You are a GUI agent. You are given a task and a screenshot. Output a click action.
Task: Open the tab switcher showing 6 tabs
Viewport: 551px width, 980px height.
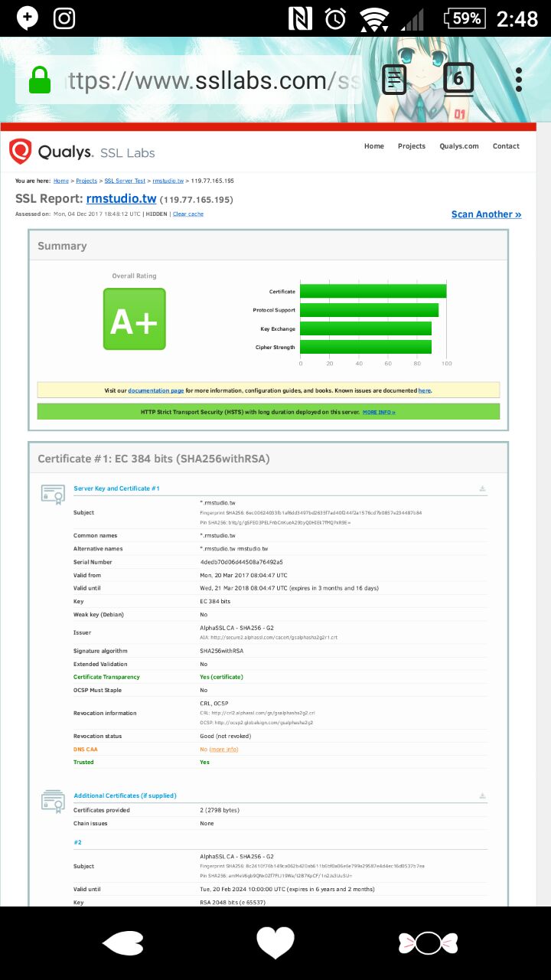458,79
